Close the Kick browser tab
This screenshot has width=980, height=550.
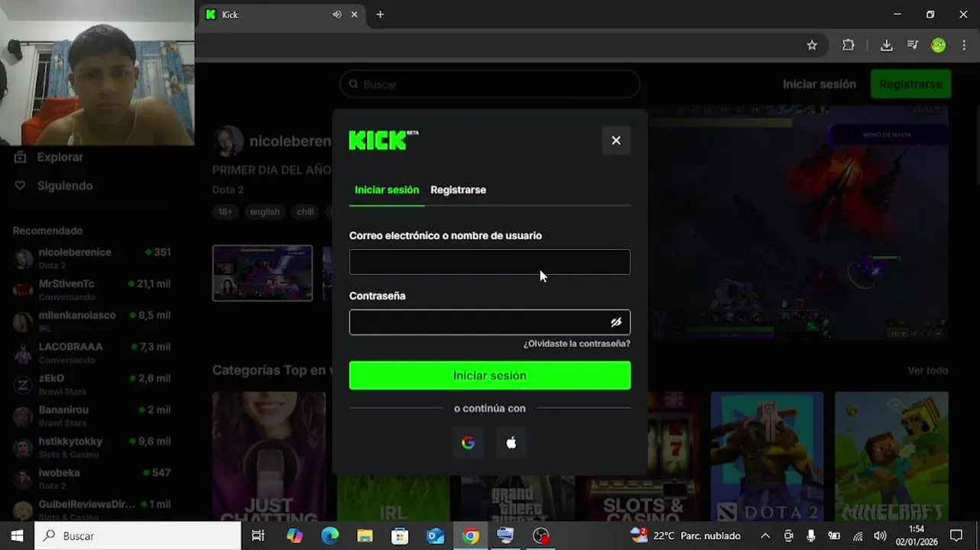click(x=356, y=15)
